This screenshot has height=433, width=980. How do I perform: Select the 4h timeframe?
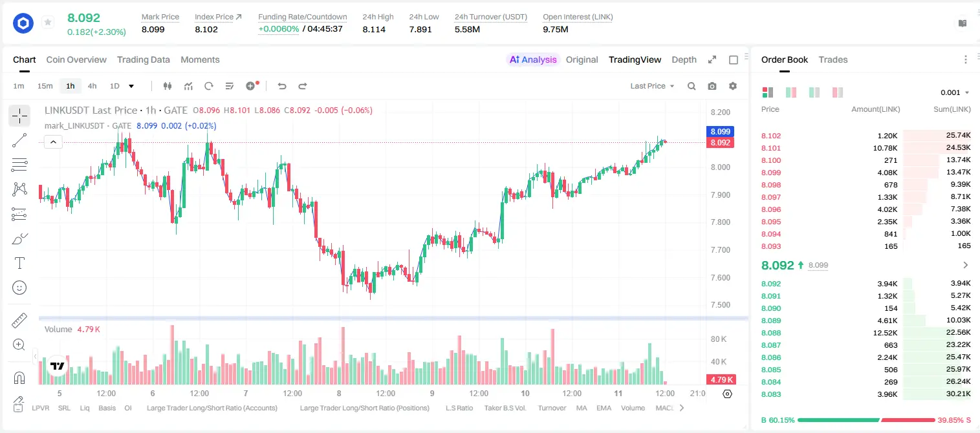[x=92, y=86]
